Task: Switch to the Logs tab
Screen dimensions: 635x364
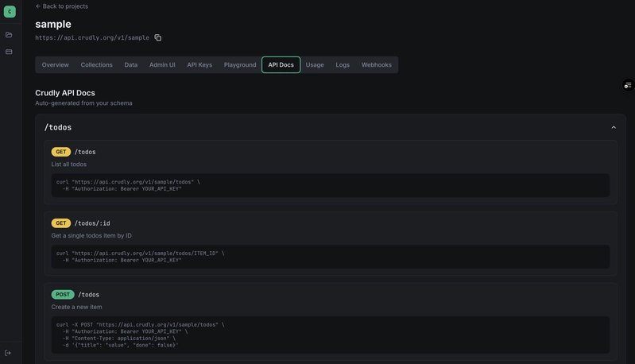Action: [343, 65]
